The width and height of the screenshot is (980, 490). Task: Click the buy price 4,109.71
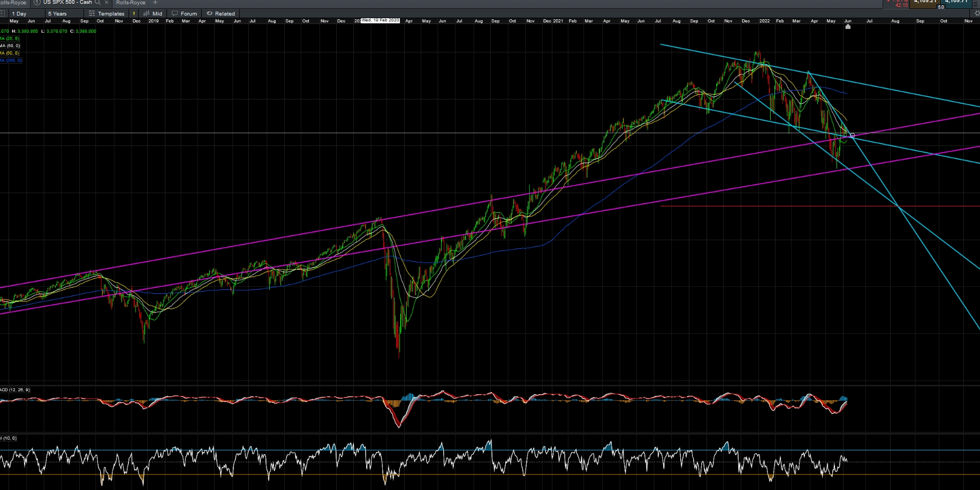(x=956, y=2)
